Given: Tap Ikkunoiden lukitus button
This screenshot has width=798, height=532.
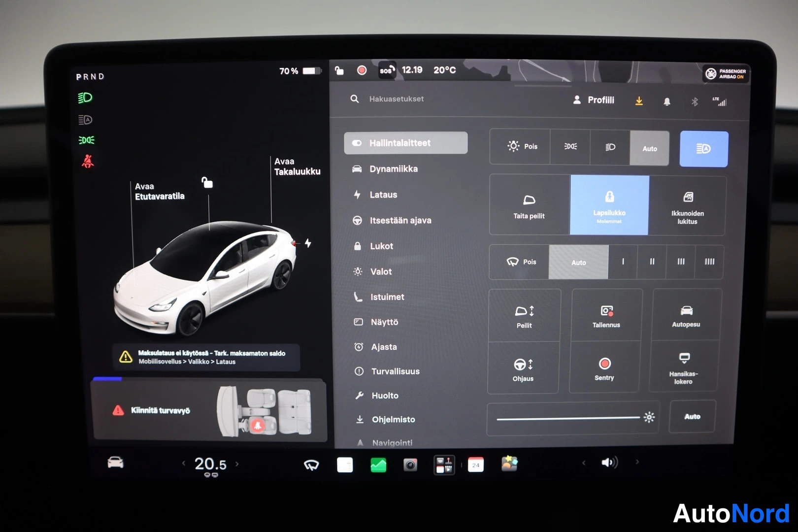Looking at the screenshot, I should point(687,206).
